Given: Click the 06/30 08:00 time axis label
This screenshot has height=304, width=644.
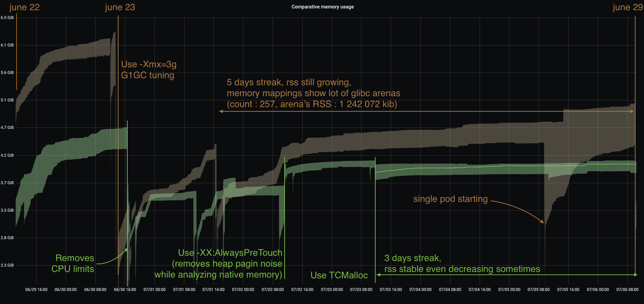Looking at the screenshot, I should pyautogui.click(x=95, y=290).
